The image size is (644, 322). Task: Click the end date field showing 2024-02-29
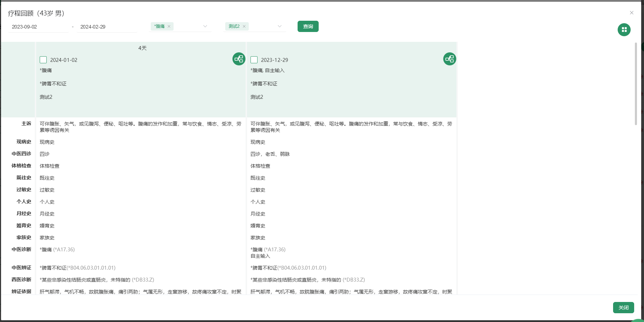(x=107, y=26)
